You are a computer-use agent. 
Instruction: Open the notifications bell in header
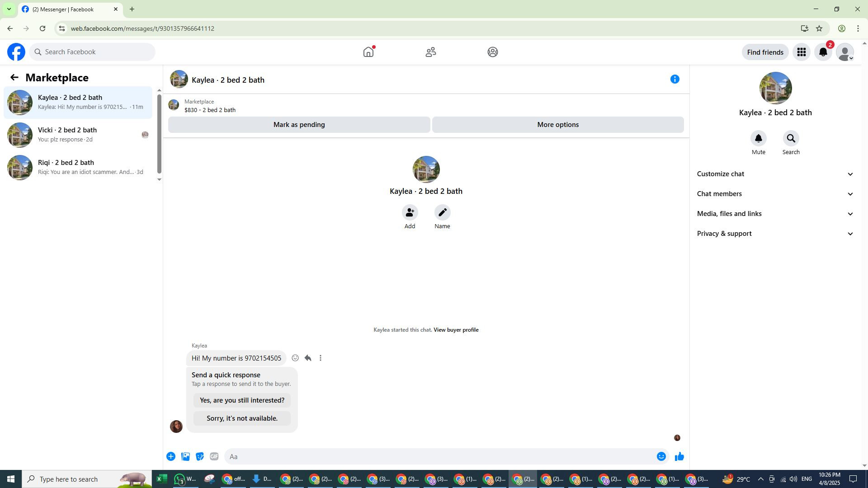pyautogui.click(x=823, y=52)
